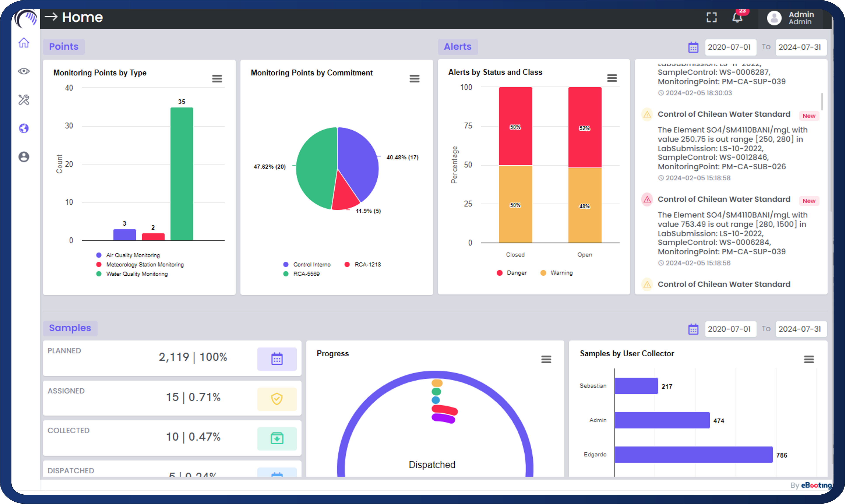Open the Home sidebar icon
The width and height of the screenshot is (845, 504).
(x=24, y=43)
